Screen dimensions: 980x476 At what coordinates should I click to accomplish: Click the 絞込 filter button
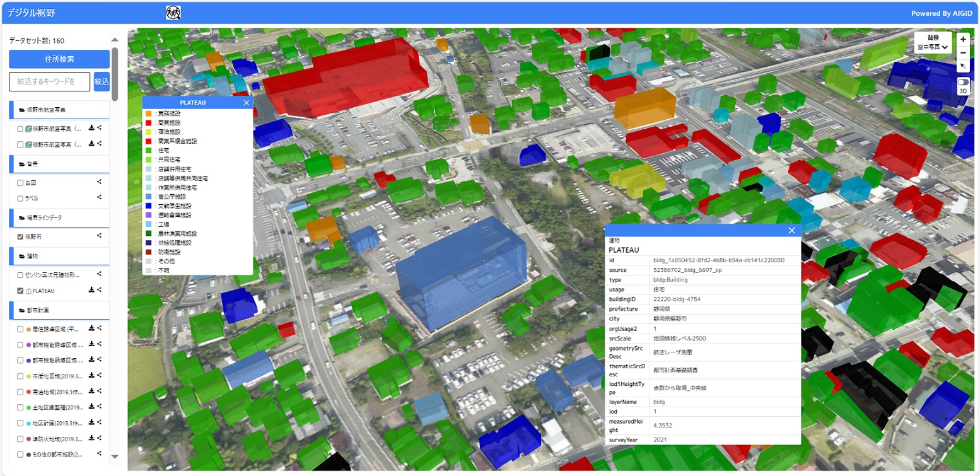102,81
